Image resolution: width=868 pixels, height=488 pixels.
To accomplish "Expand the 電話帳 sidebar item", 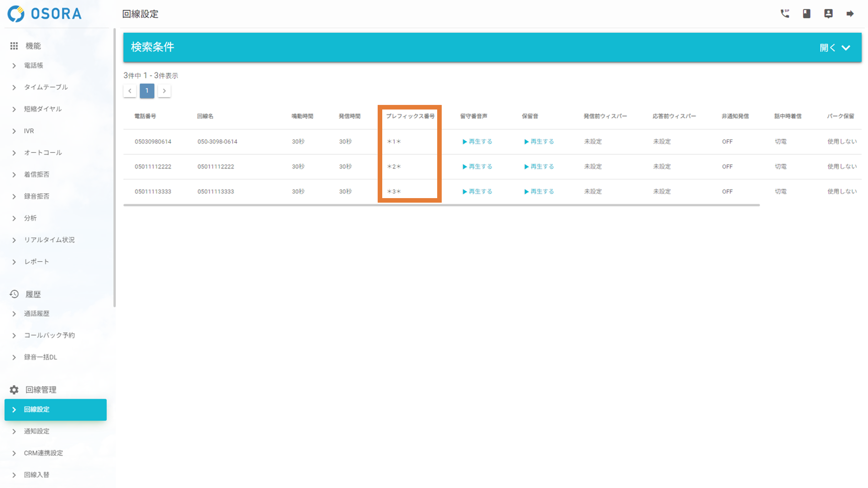I will click(34, 65).
